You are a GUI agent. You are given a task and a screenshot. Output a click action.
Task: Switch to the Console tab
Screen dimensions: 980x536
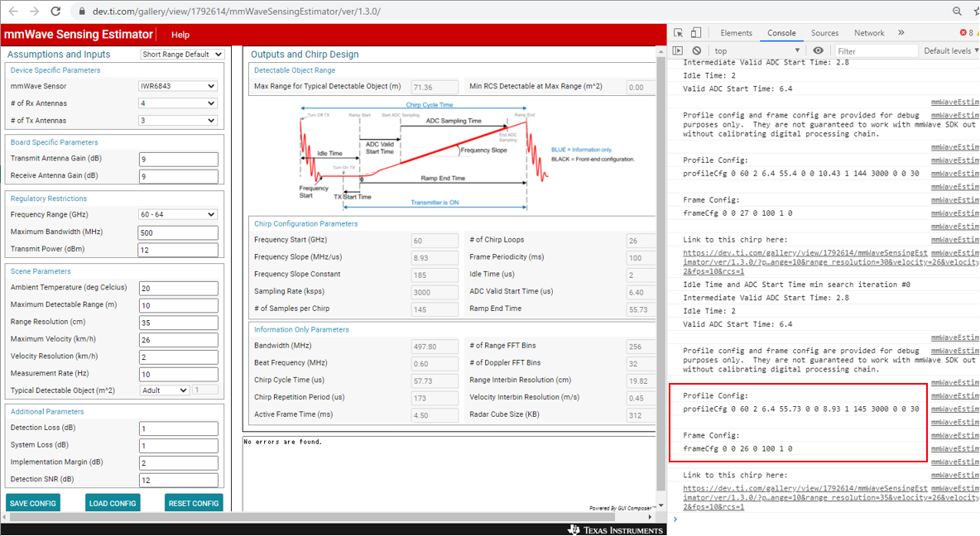(x=781, y=33)
